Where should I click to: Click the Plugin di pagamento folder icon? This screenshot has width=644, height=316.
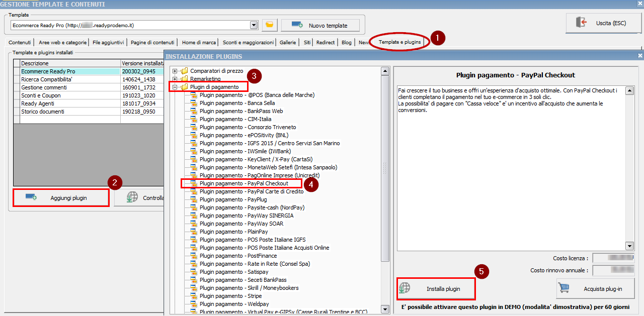[184, 87]
